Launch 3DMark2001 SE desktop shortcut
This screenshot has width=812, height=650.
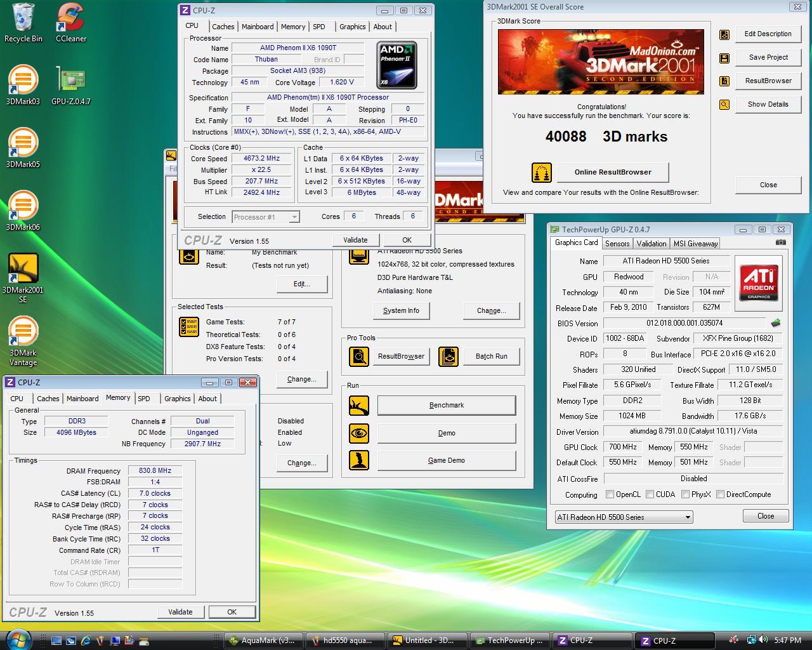[23, 278]
